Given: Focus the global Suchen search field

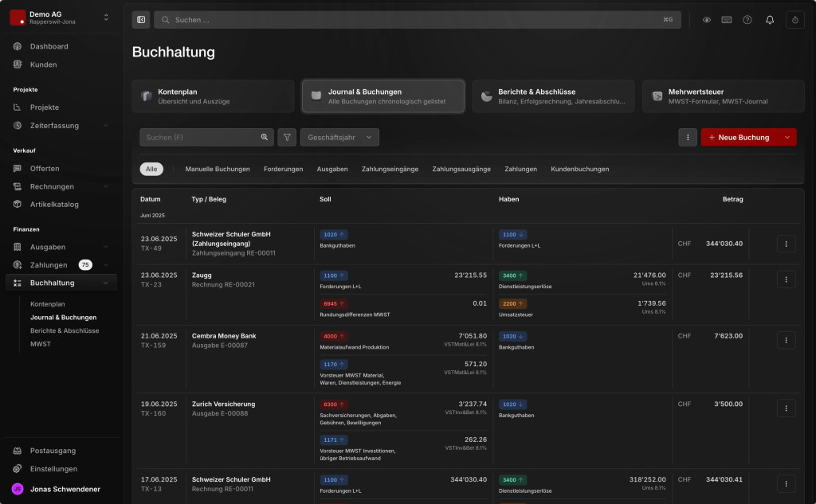Looking at the screenshot, I should point(418,20).
